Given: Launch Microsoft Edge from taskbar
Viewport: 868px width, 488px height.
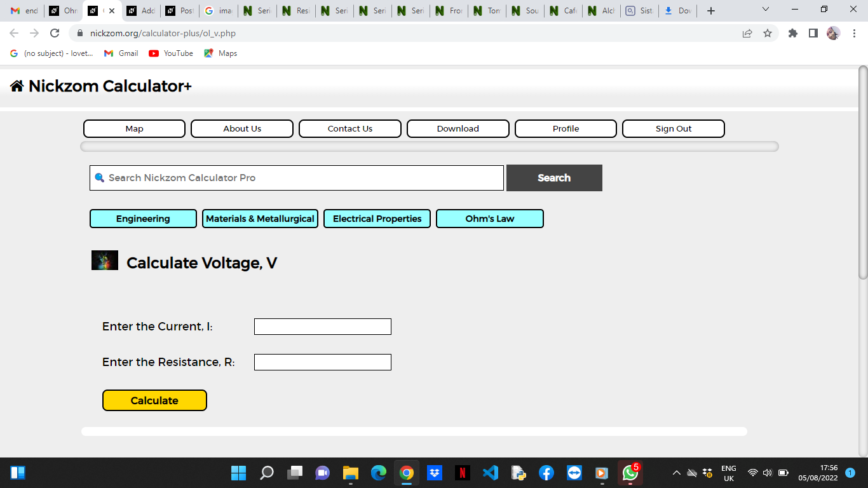Looking at the screenshot, I should 379,473.
